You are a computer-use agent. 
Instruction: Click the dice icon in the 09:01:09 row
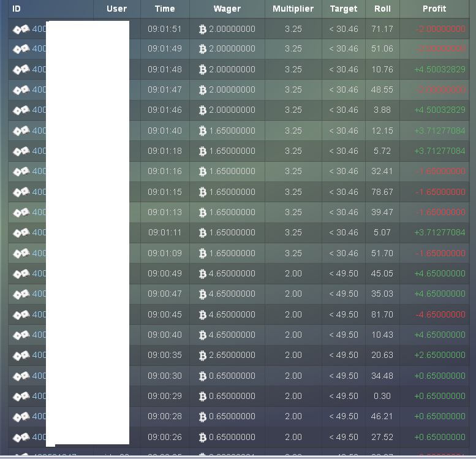21,253
